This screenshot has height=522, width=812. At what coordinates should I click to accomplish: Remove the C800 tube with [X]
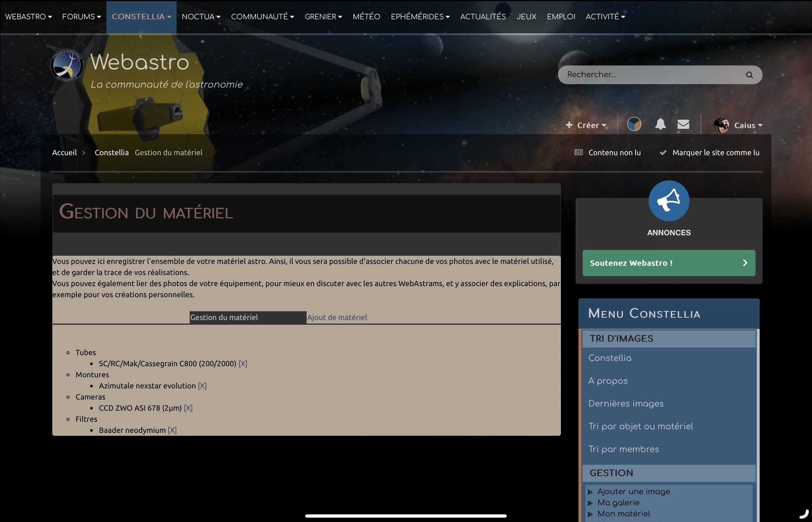(243, 364)
